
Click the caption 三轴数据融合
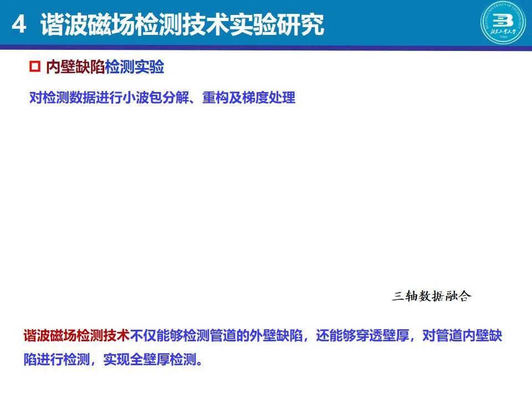(x=431, y=296)
